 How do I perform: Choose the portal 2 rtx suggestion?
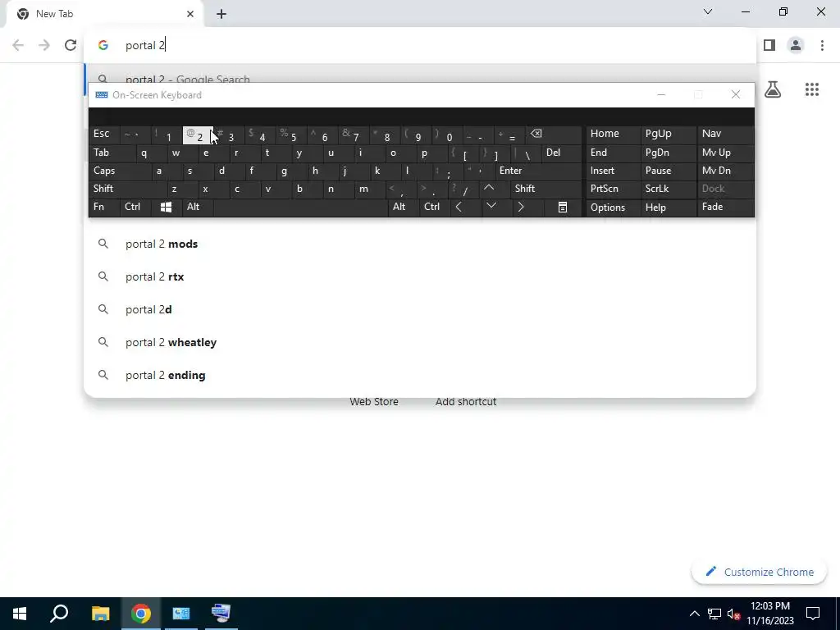pyautogui.click(x=420, y=276)
